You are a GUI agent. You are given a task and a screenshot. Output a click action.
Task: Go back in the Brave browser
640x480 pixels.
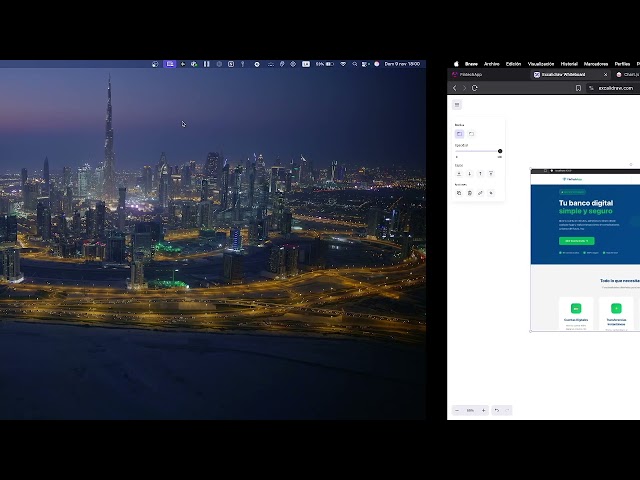tap(455, 88)
